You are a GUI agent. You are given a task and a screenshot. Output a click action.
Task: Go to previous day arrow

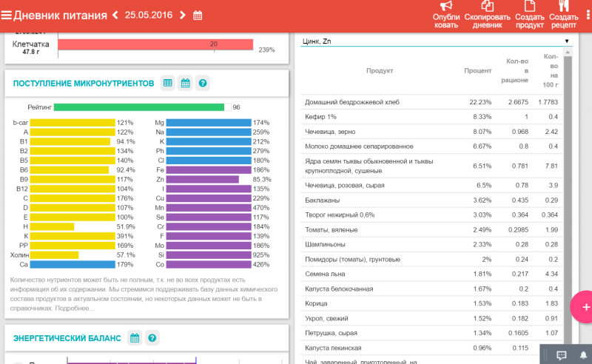pos(115,16)
